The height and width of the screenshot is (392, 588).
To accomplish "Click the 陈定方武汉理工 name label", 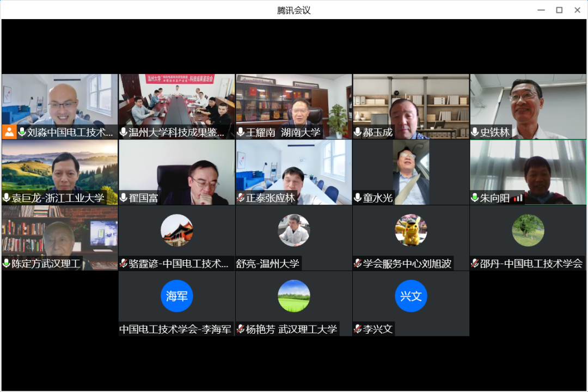I will pyautogui.click(x=46, y=264).
